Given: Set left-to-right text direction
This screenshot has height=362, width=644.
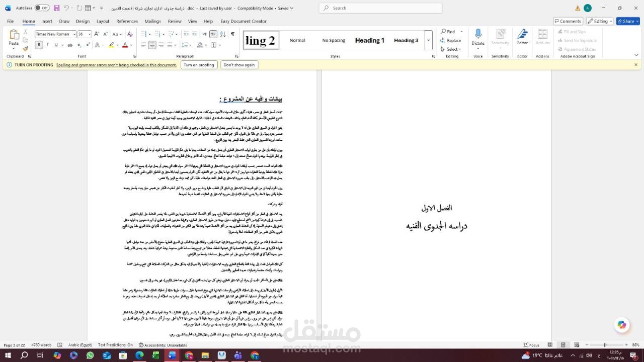Looking at the screenshot, I should tap(204, 34).
